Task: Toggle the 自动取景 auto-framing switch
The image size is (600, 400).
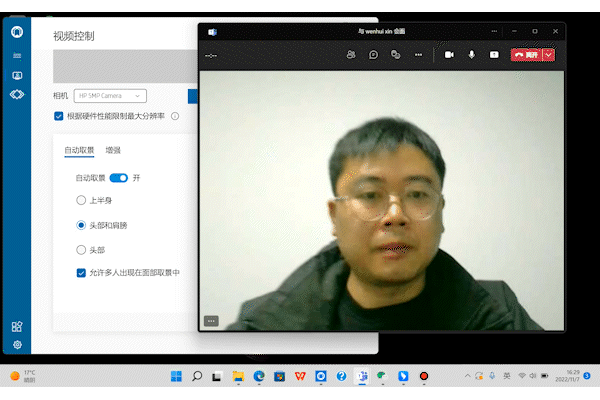Action: pos(119,177)
